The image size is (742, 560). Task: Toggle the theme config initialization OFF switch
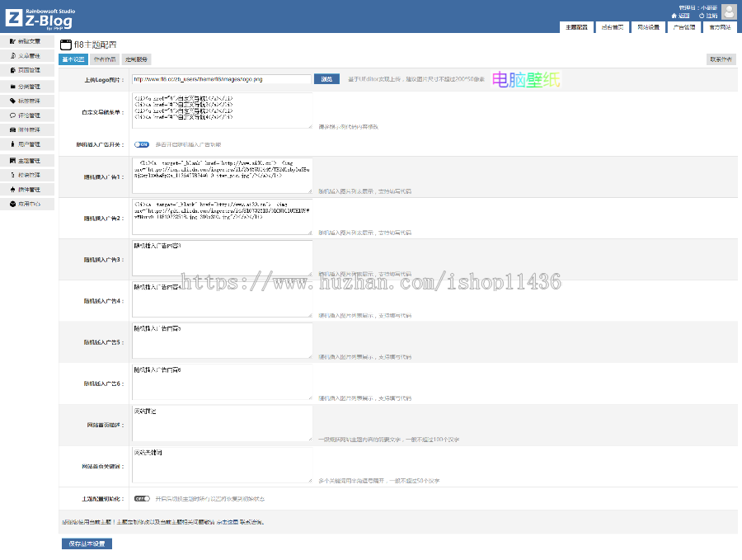pyautogui.click(x=141, y=499)
